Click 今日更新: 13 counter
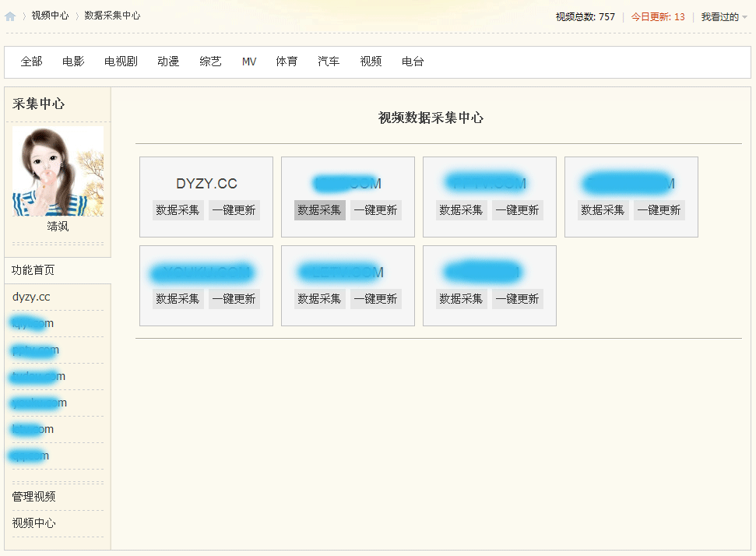This screenshot has width=756, height=556. pos(658,17)
